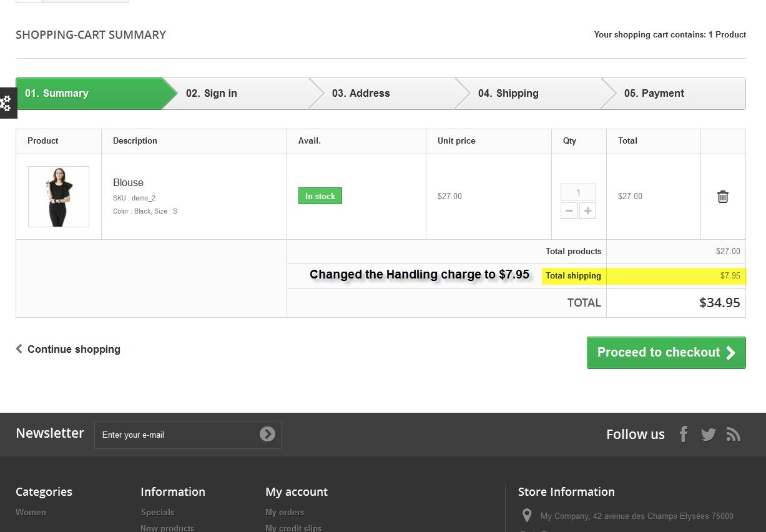
Task: Decrease Blouse quantity with minus button
Action: (x=569, y=211)
